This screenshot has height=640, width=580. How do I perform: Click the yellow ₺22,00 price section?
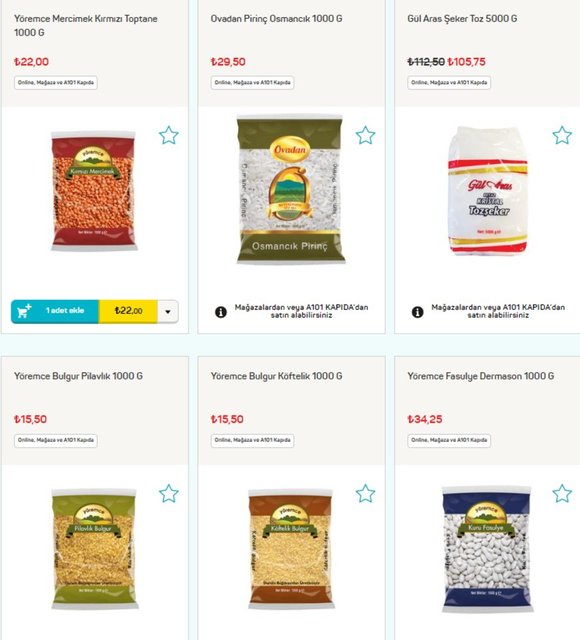pyautogui.click(x=128, y=311)
